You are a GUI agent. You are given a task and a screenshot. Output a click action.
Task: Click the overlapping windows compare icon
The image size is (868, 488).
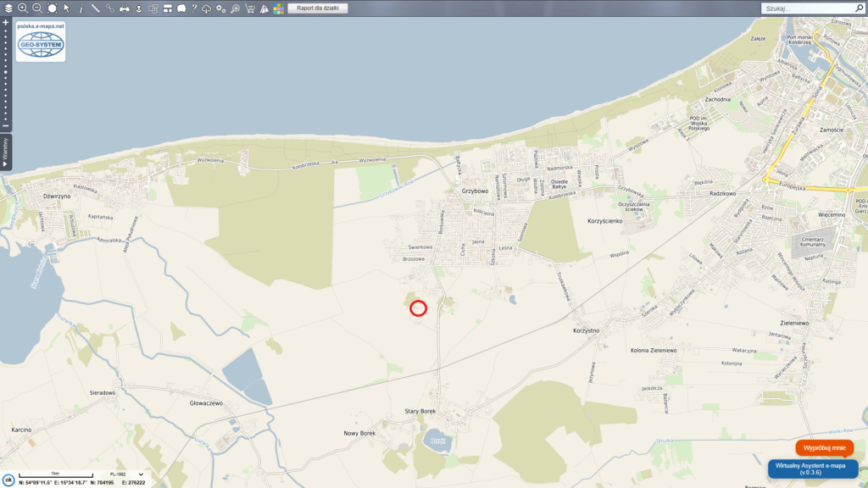153,8
